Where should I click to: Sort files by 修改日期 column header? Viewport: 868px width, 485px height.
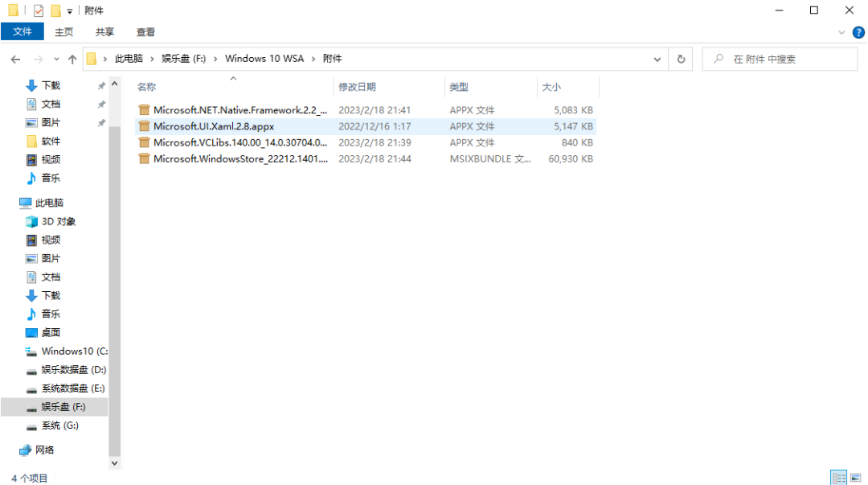pos(357,87)
